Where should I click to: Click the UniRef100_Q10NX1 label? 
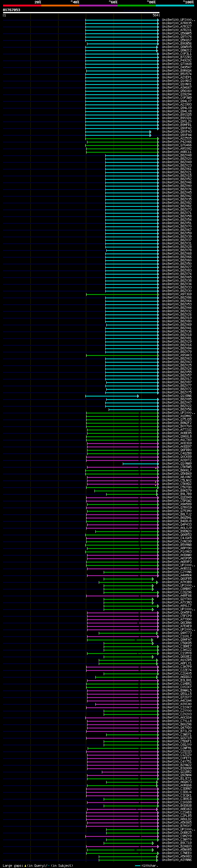pos(176,84)
